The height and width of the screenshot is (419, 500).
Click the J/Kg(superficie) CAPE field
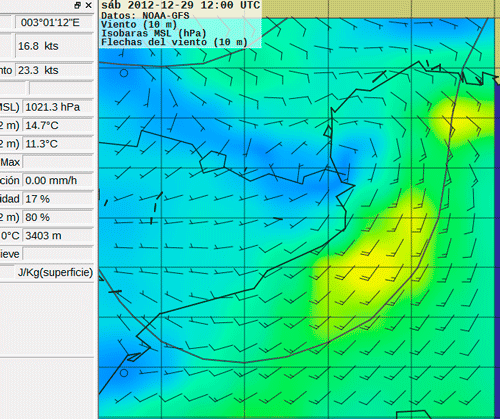(54, 272)
